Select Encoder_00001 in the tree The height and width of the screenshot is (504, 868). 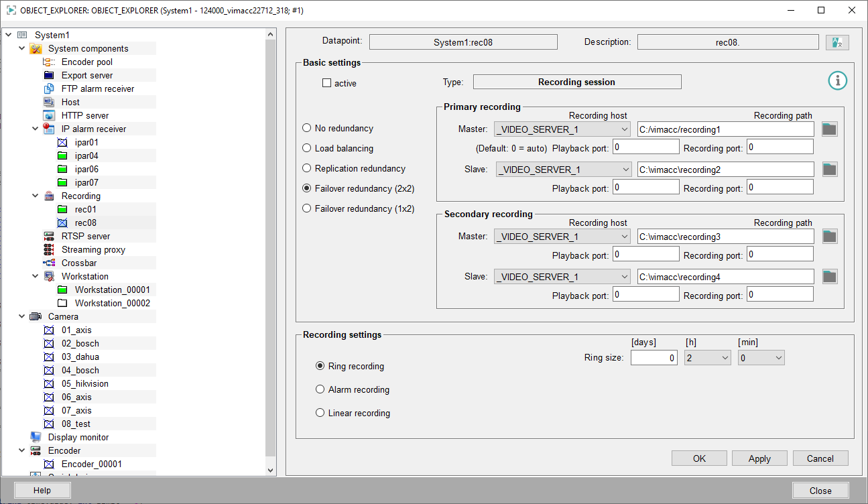tap(92, 464)
